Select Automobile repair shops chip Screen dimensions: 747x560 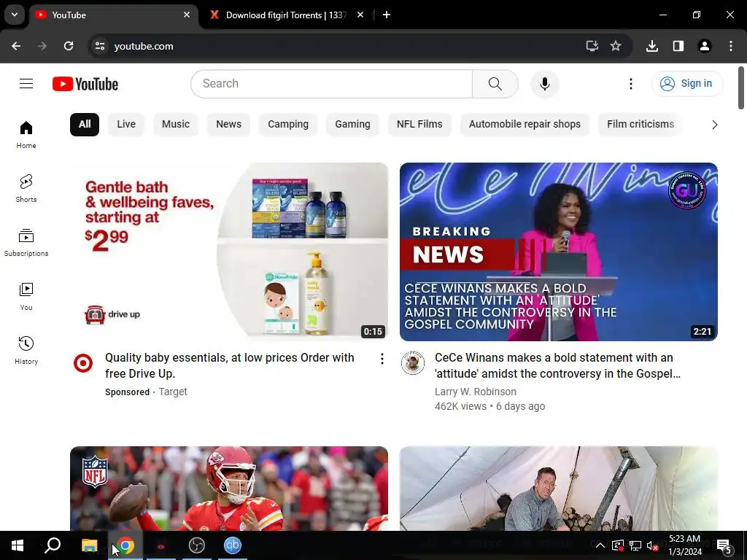[525, 124]
